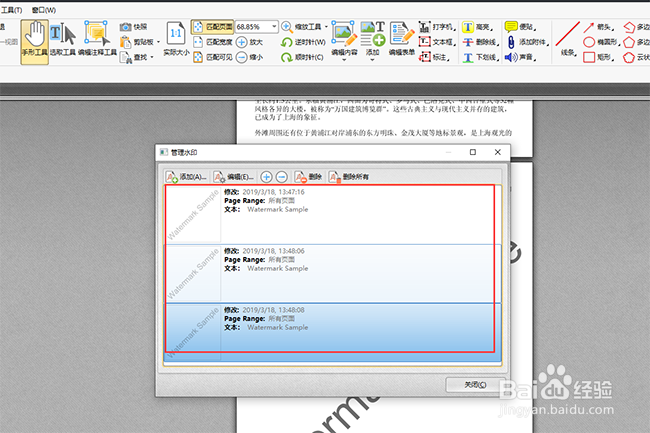The image size is (650, 433).
Task: Select the Sound (声音) annotation tool
Action: pos(520,57)
